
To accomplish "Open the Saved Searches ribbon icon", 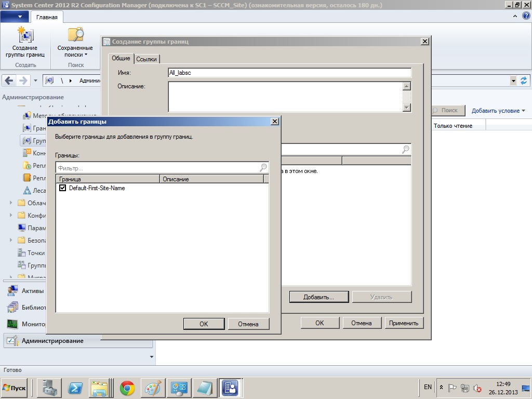I will click(75, 35).
